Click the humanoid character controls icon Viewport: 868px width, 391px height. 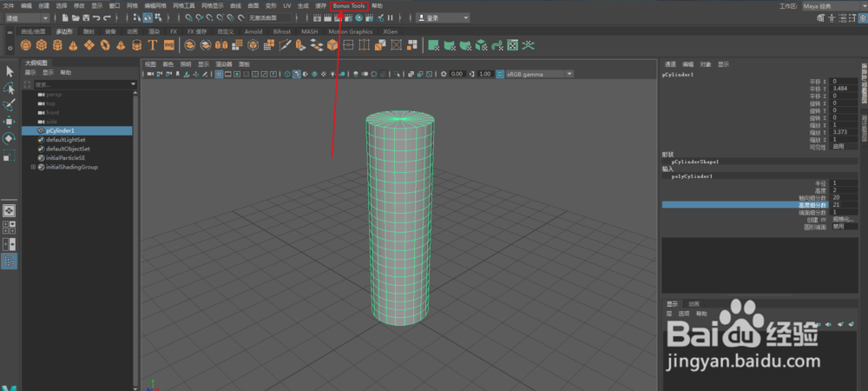point(832,18)
